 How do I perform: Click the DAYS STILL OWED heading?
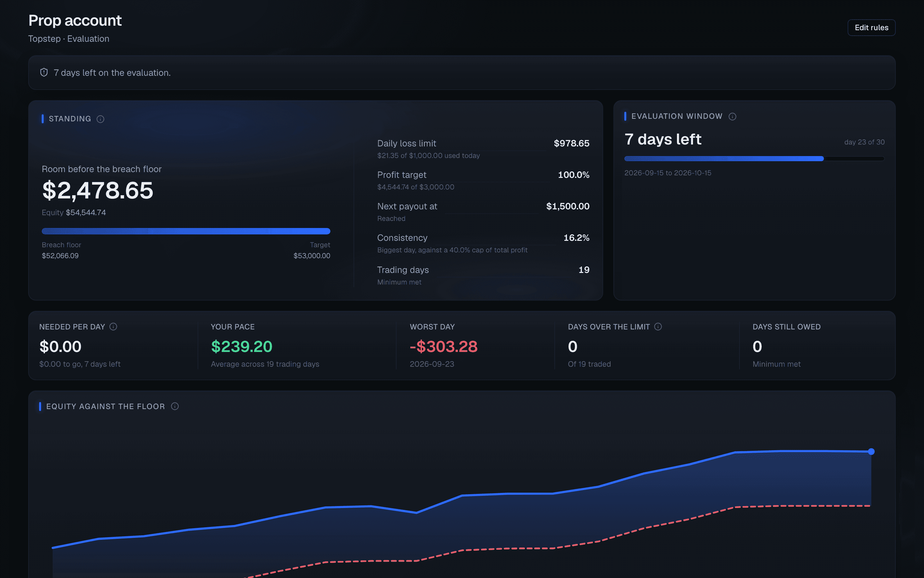click(x=786, y=327)
